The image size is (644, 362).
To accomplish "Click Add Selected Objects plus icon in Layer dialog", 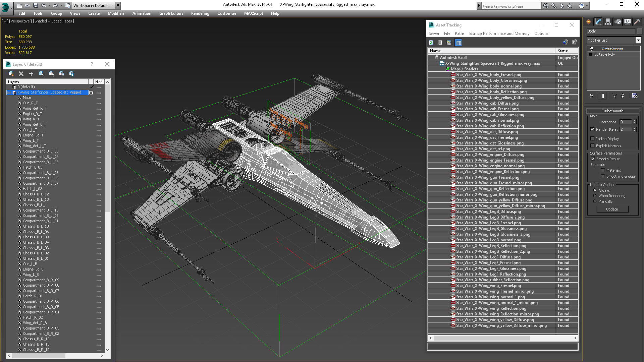I will (x=31, y=74).
